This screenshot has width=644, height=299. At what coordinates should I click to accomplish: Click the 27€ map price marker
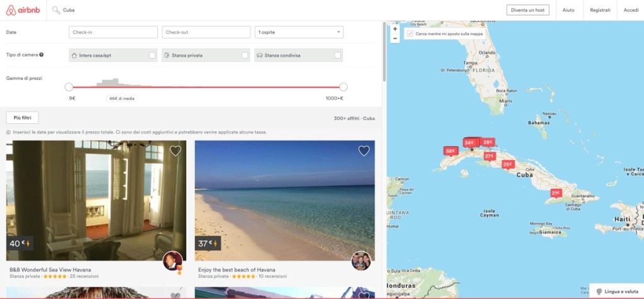click(489, 156)
